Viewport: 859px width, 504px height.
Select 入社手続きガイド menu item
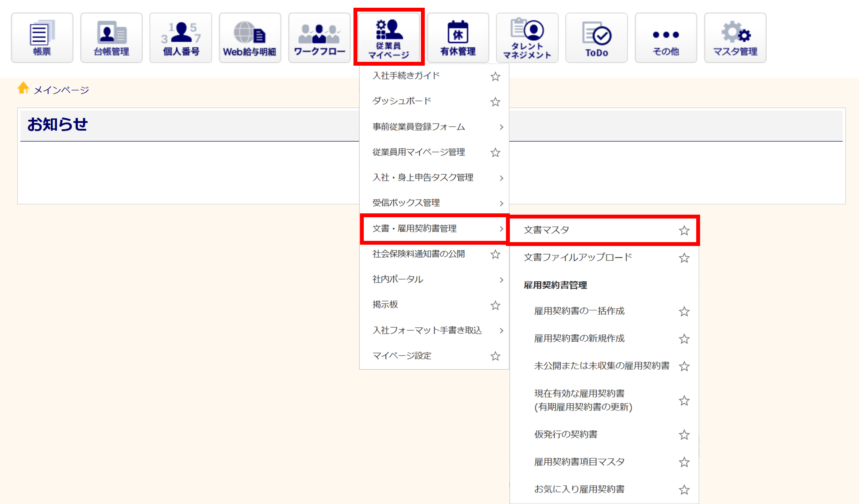pos(406,76)
